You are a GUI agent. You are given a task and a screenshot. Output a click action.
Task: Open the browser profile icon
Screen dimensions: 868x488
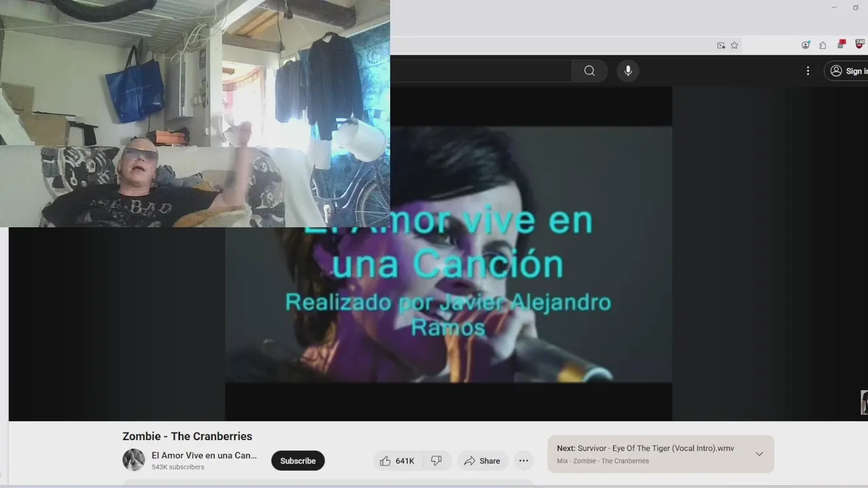(x=806, y=45)
